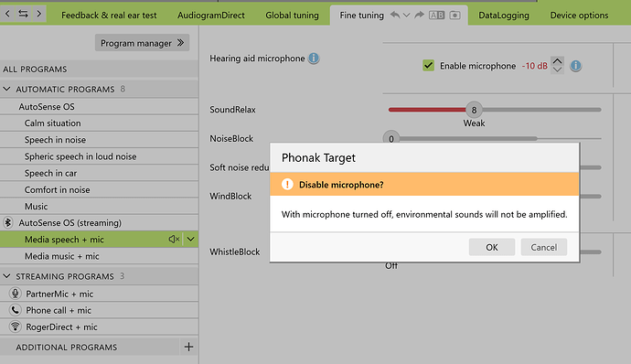Go back with the left arrow icon
631x364 pixels.
(7, 14)
